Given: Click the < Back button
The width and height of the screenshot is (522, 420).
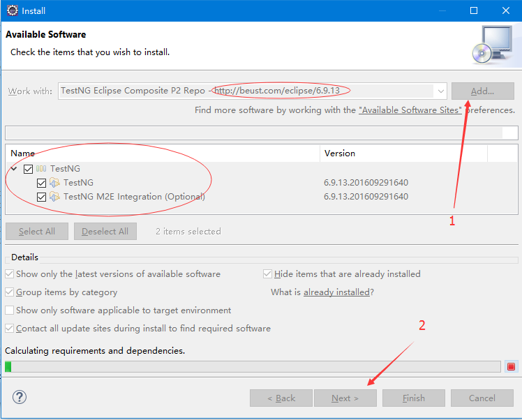Looking at the screenshot, I should (281, 398).
